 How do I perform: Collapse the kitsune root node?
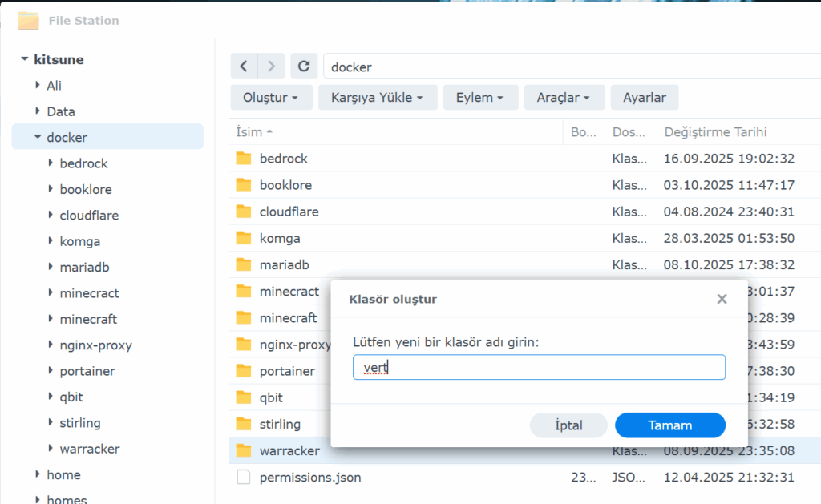[25, 59]
